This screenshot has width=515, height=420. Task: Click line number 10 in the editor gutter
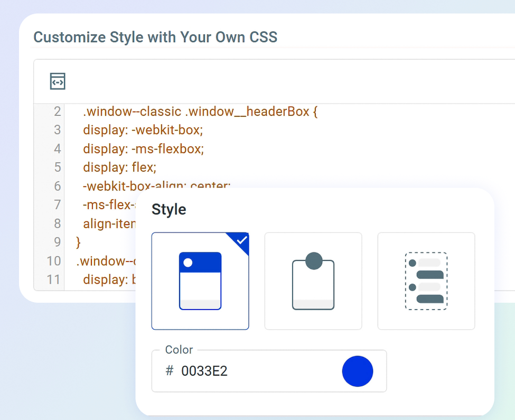coord(53,261)
